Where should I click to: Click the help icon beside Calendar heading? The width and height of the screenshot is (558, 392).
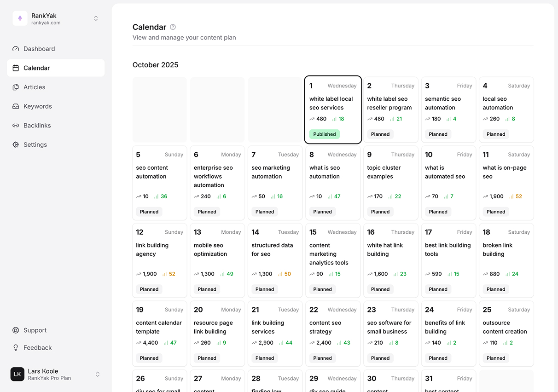coord(173,27)
